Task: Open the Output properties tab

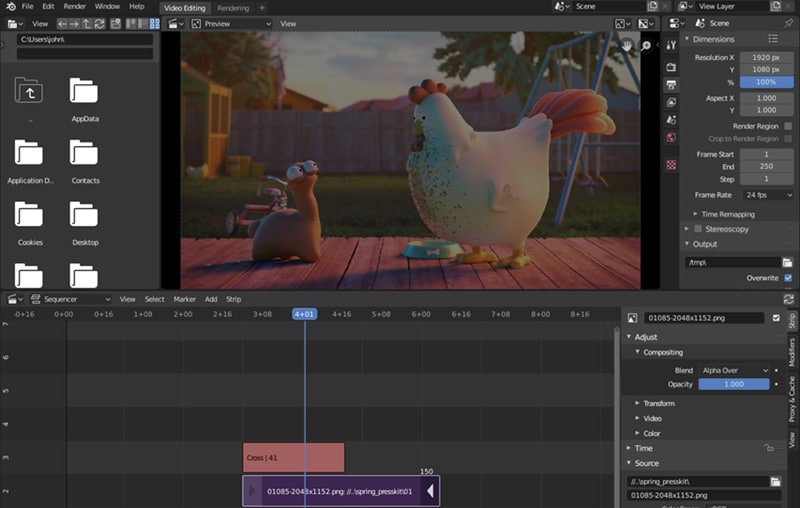Action: pyautogui.click(x=671, y=85)
